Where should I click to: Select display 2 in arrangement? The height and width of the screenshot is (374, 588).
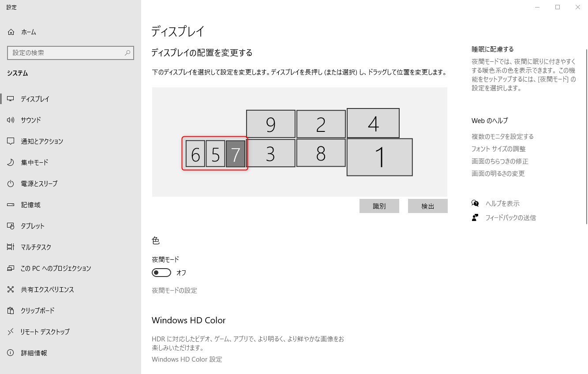click(x=321, y=124)
